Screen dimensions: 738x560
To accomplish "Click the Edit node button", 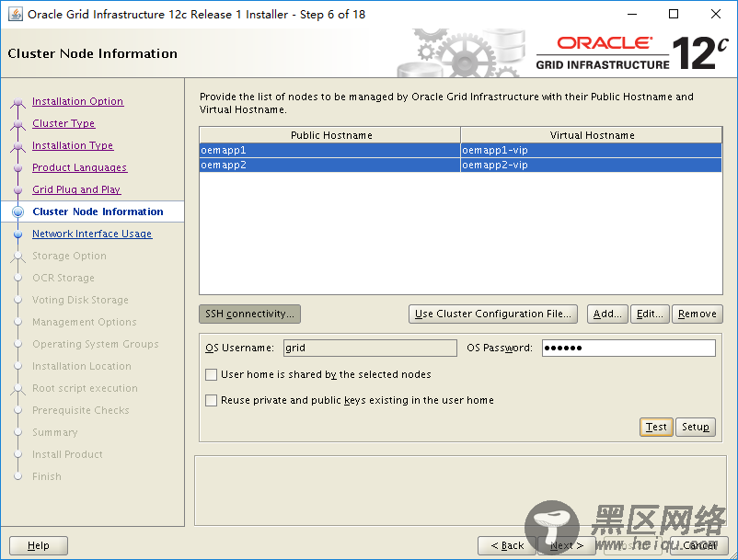I will click(x=650, y=314).
